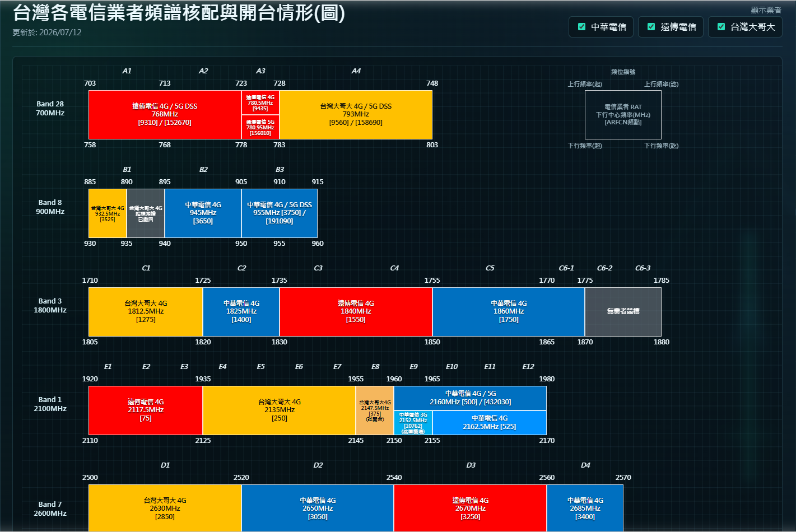Toggle the 中華電信 checkbox
Image resolution: width=796 pixels, height=532 pixels.
581,27
